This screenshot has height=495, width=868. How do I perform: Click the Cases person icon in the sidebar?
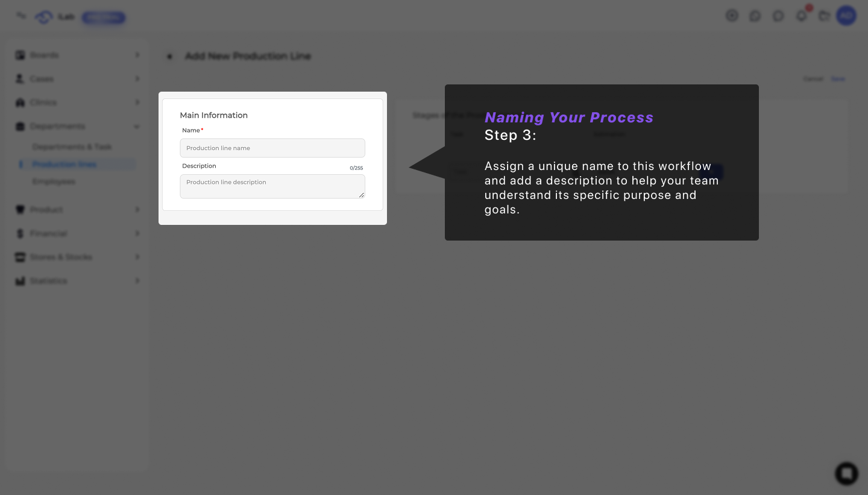coord(20,79)
